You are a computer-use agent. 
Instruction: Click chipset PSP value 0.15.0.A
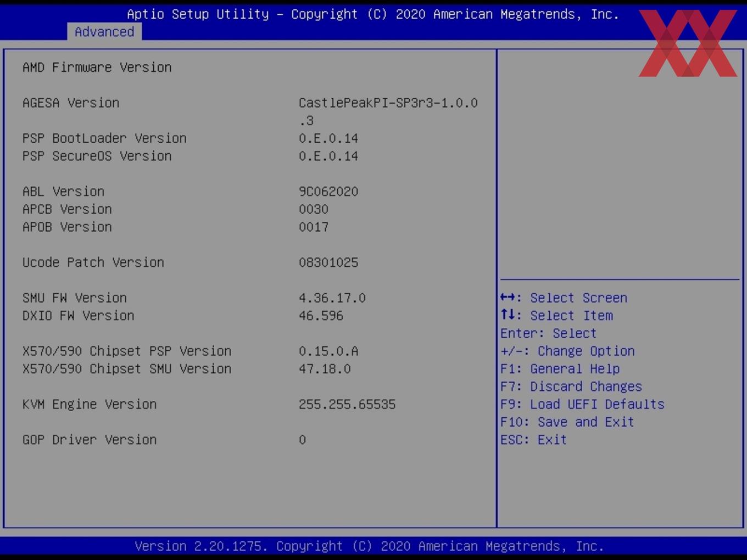click(x=328, y=351)
